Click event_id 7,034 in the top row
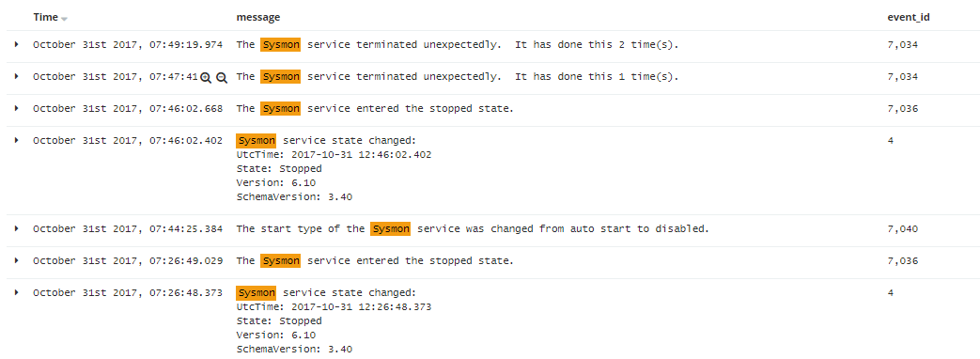 tap(903, 45)
